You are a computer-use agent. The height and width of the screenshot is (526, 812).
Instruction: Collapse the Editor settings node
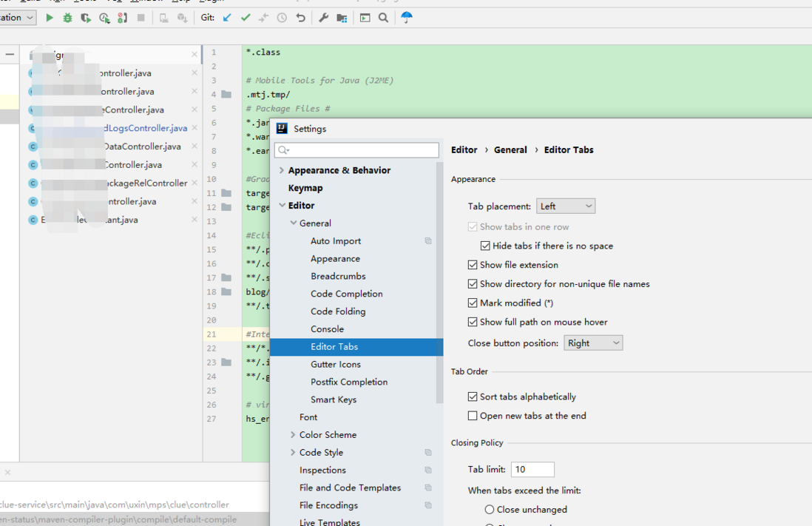[282, 205]
